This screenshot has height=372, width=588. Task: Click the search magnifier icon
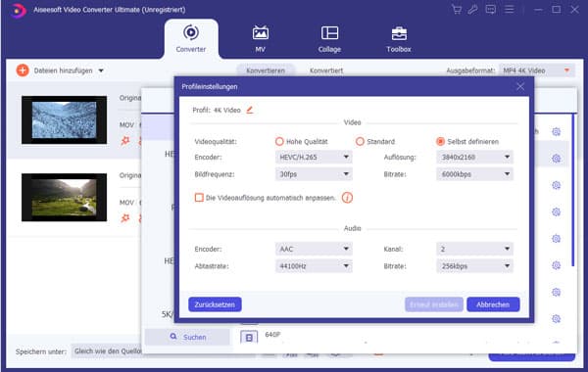[173, 337]
